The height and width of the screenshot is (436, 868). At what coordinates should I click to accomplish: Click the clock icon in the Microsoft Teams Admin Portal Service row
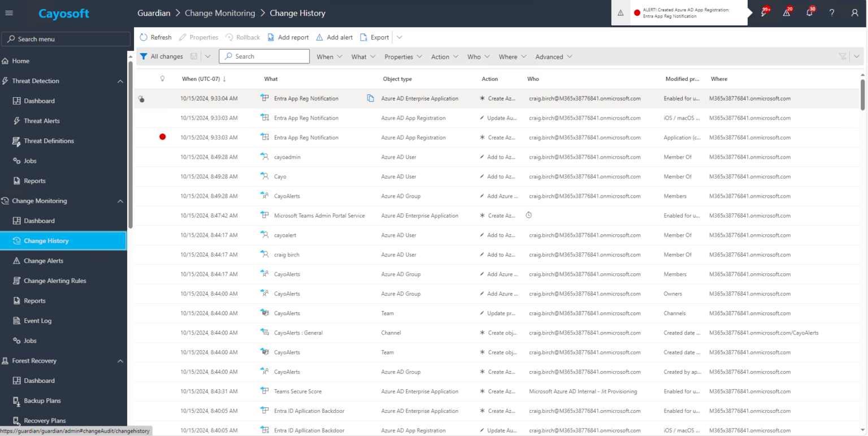(x=529, y=215)
